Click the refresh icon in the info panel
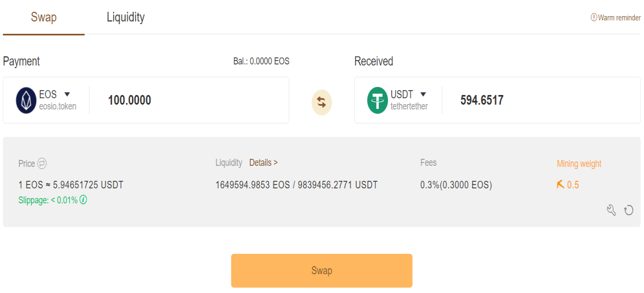 pos(629,210)
